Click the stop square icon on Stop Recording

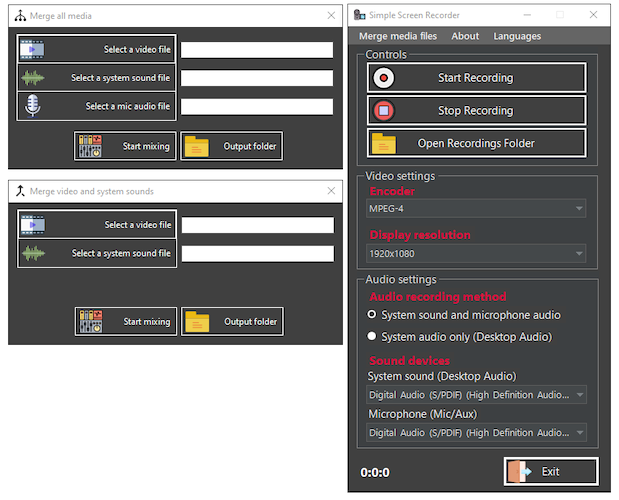pyautogui.click(x=384, y=110)
